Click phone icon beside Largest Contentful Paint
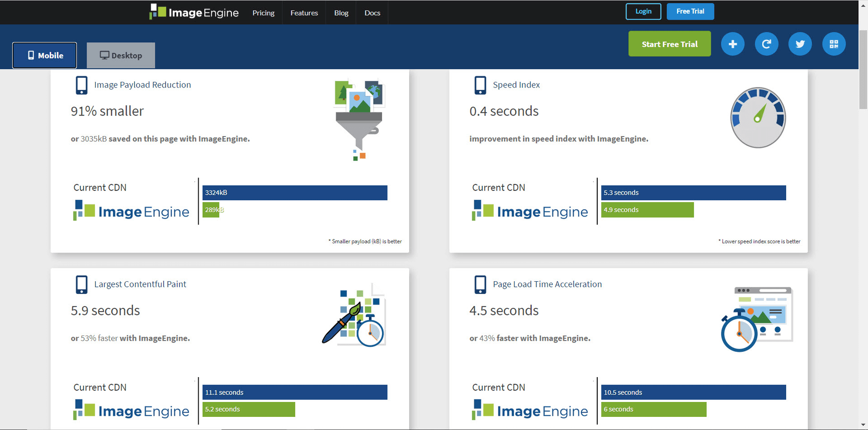Screen dimensions: 868x430 [81, 284]
